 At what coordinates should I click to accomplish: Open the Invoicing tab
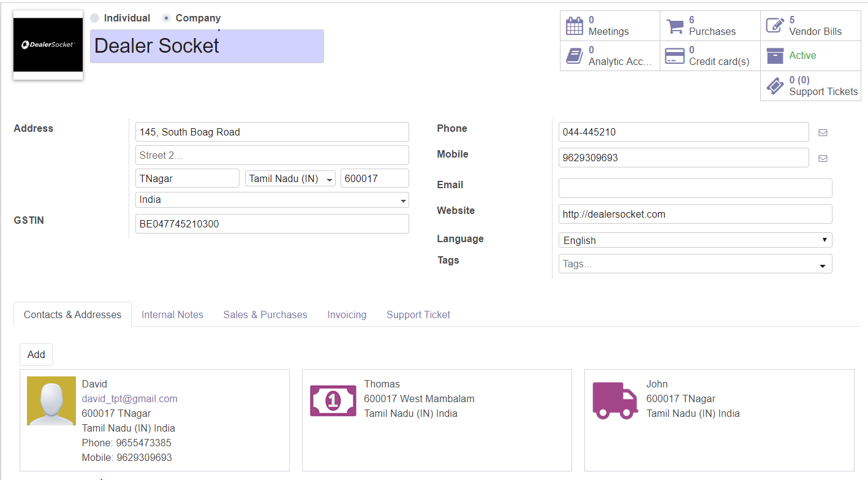point(347,314)
